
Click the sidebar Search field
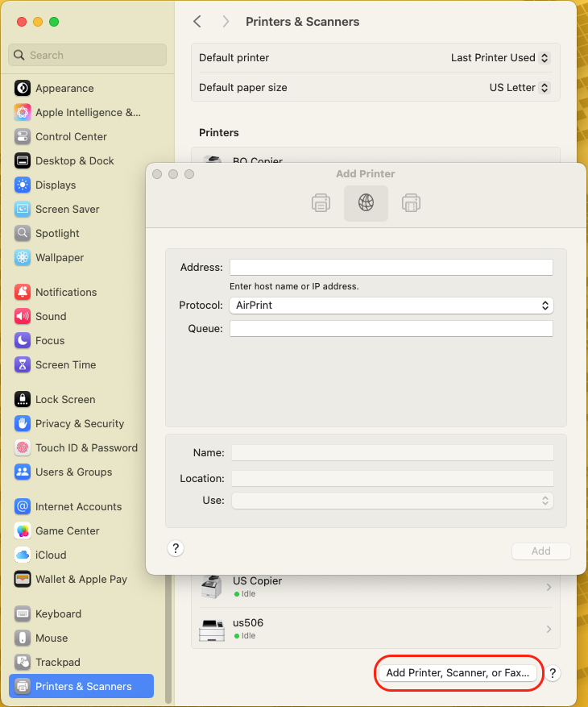88,55
